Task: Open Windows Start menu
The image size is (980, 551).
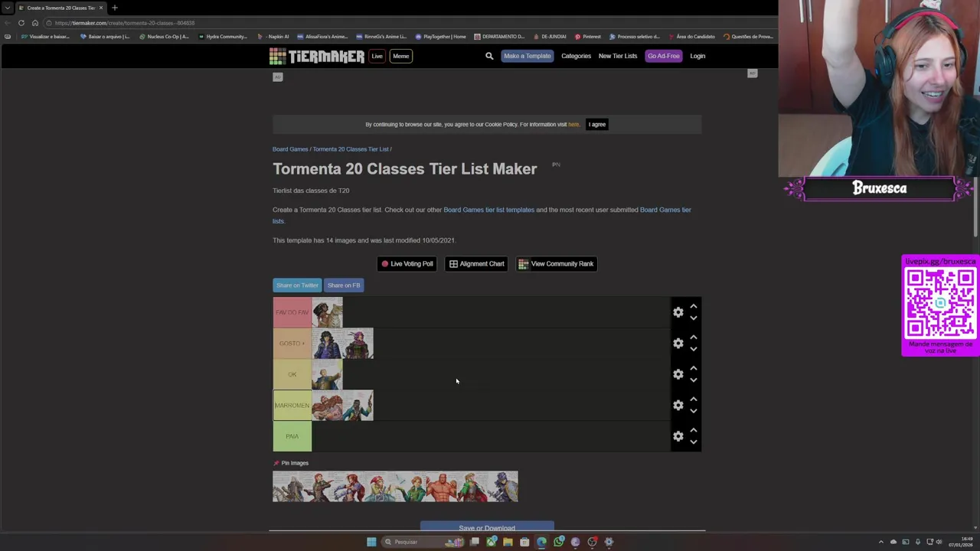Action: [x=371, y=542]
